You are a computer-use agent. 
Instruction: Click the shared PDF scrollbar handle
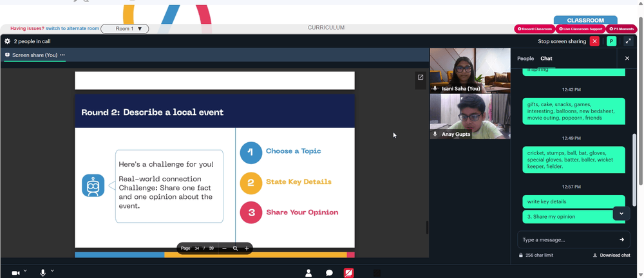pyautogui.click(x=427, y=228)
